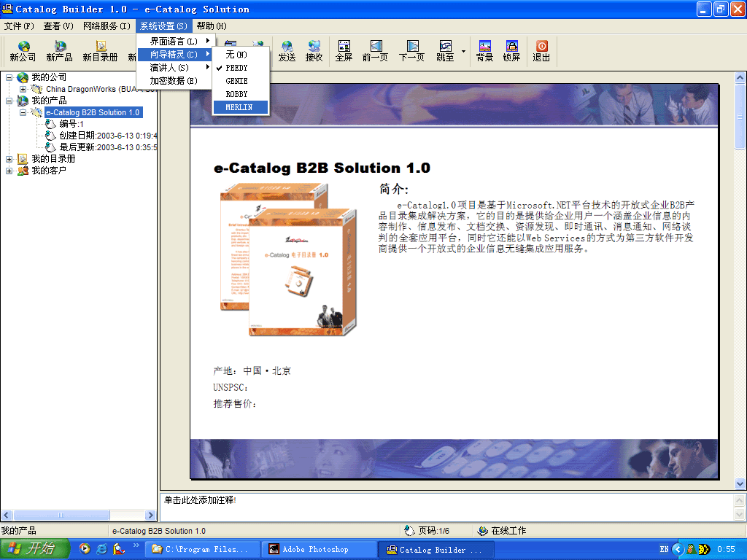
Task: Click the product box thumbnail image
Action: 288,260
